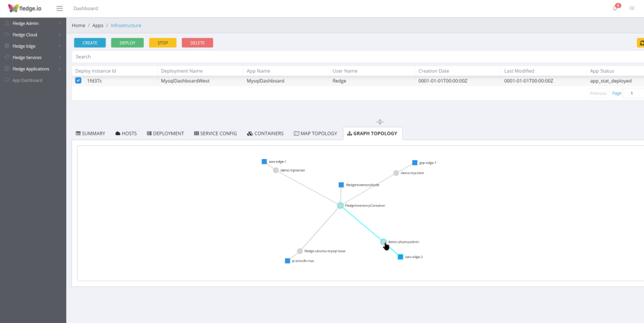
Task: Click the aws-edge-2 square node
Action: [x=401, y=257]
